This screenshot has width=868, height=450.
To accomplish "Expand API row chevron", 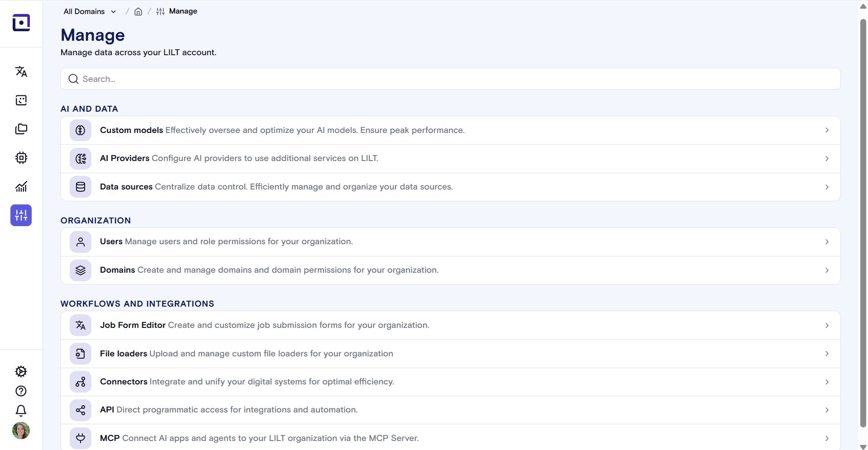I will point(827,410).
